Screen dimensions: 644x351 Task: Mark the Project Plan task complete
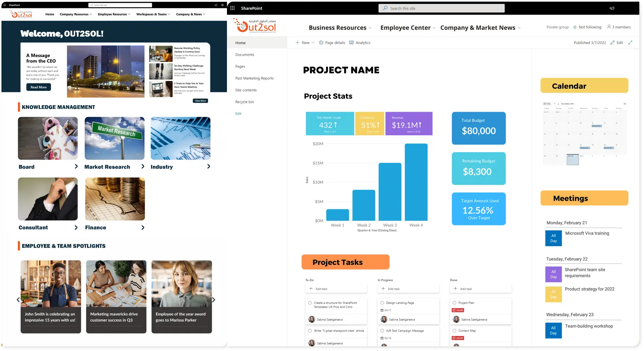click(455, 303)
